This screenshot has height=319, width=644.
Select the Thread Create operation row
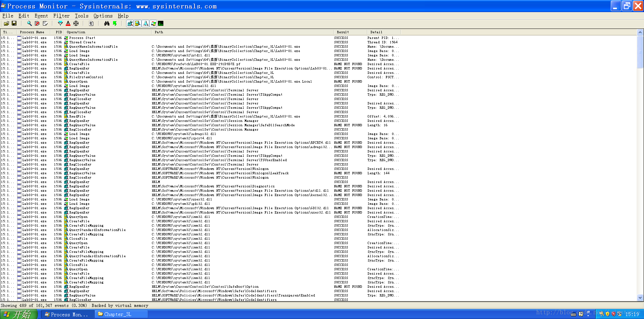pos(82,42)
